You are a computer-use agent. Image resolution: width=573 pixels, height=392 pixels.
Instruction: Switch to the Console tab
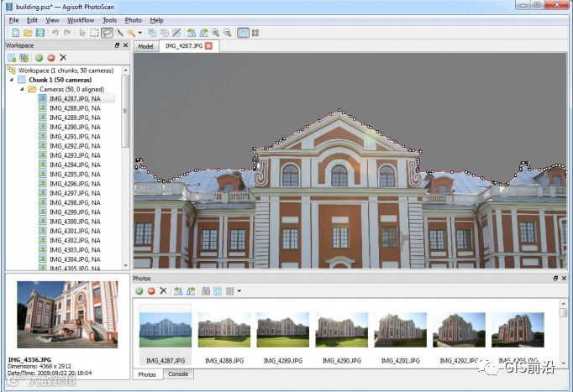coord(178,374)
